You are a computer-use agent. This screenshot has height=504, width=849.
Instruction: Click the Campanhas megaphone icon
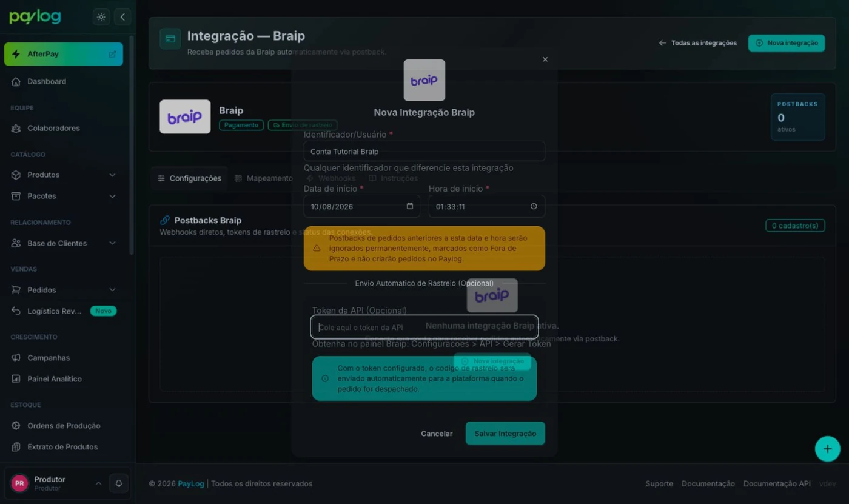click(x=16, y=358)
